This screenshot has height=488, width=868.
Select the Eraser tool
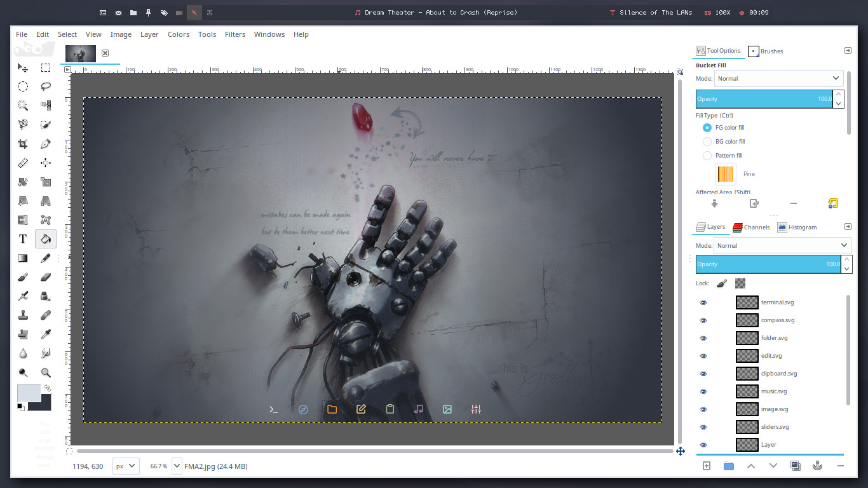point(46,277)
